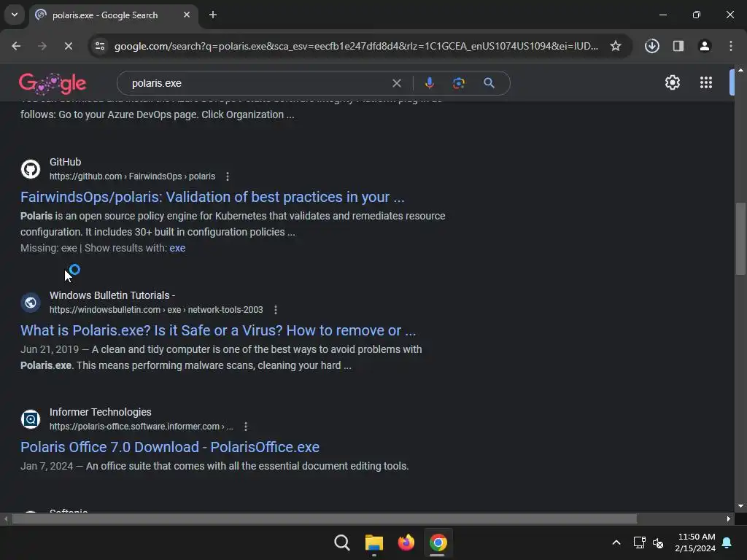Click the browser back arrow
The width and height of the screenshot is (747, 560).
pyautogui.click(x=16, y=46)
